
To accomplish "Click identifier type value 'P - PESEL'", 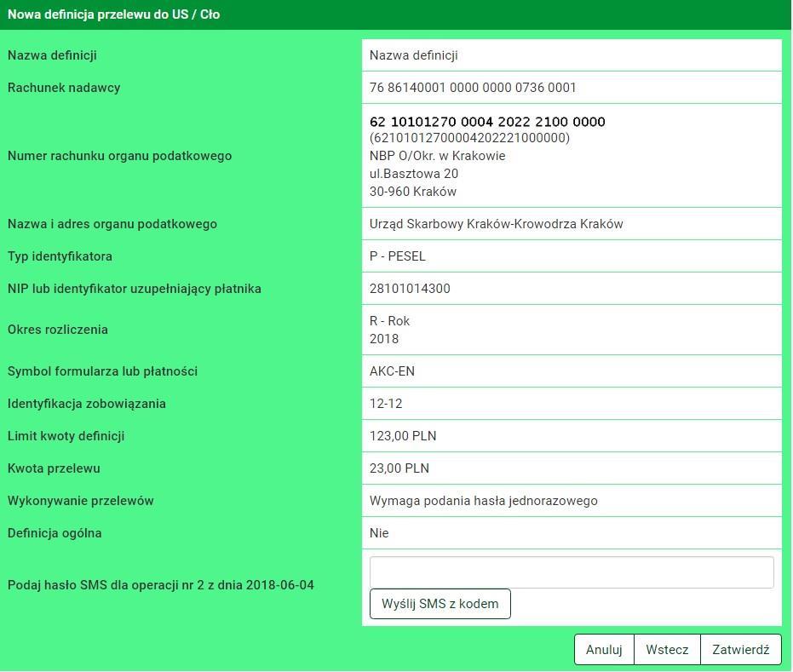I will coord(398,256).
